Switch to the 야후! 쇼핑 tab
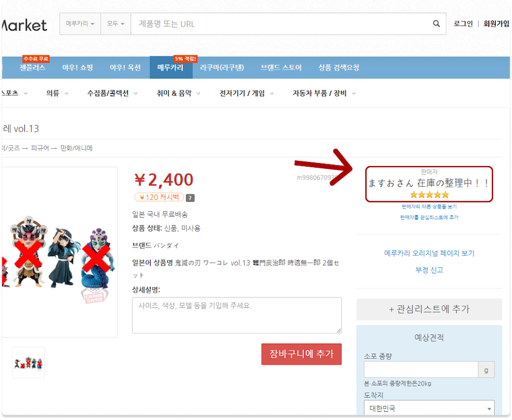512x420 pixels. pyautogui.click(x=77, y=68)
